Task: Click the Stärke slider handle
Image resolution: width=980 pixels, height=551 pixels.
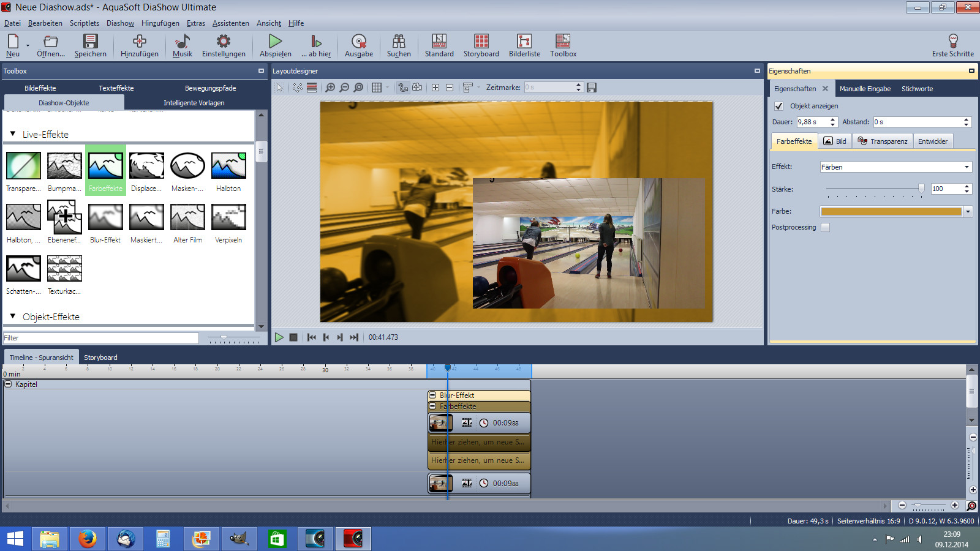Action: pos(921,189)
